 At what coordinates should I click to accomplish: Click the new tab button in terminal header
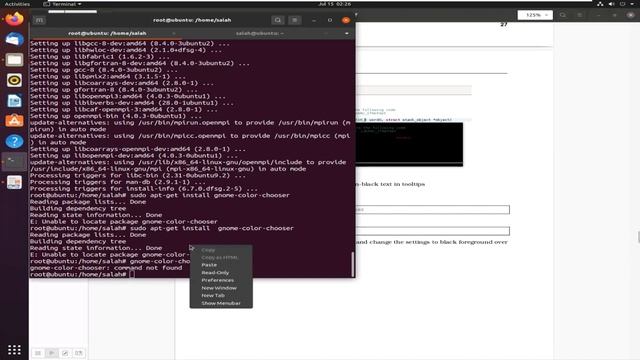tap(39, 20)
